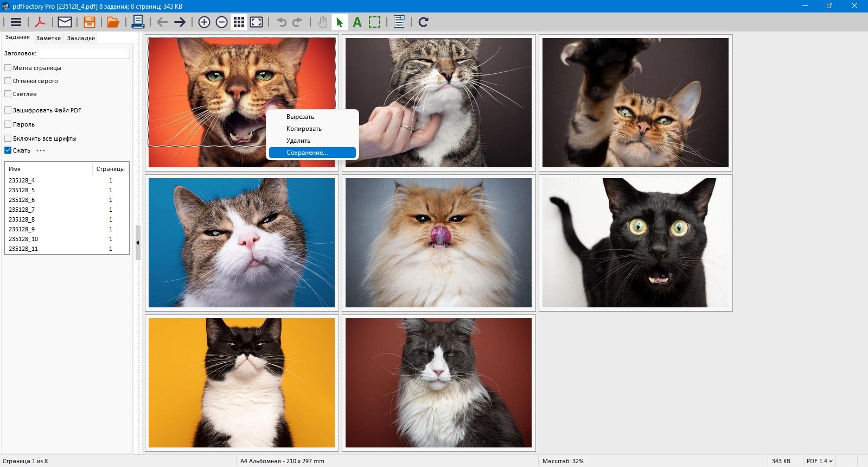Click the printer icon in toolbar

(x=138, y=22)
